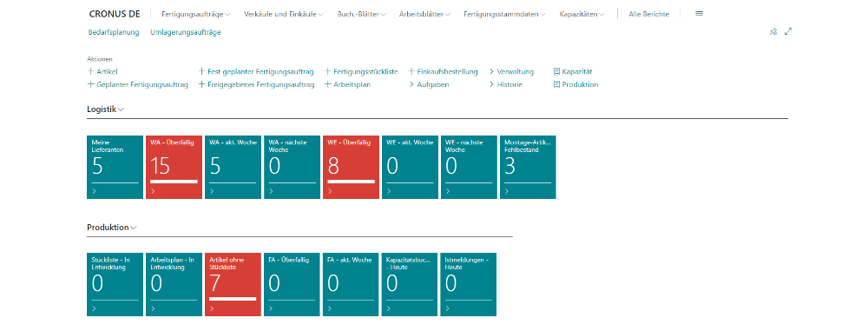The image size is (868, 331).
Task: Open the WE - akt. Woche tile
Action: 411,167
